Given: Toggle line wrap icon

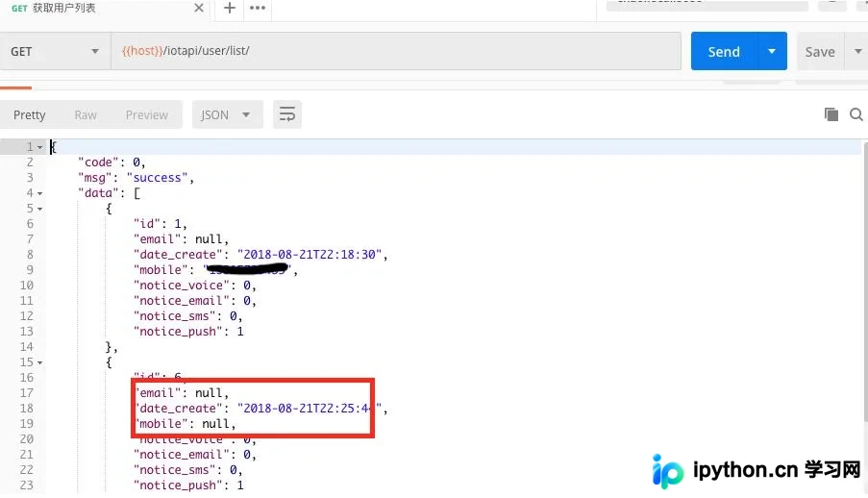Looking at the screenshot, I should click(x=286, y=114).
